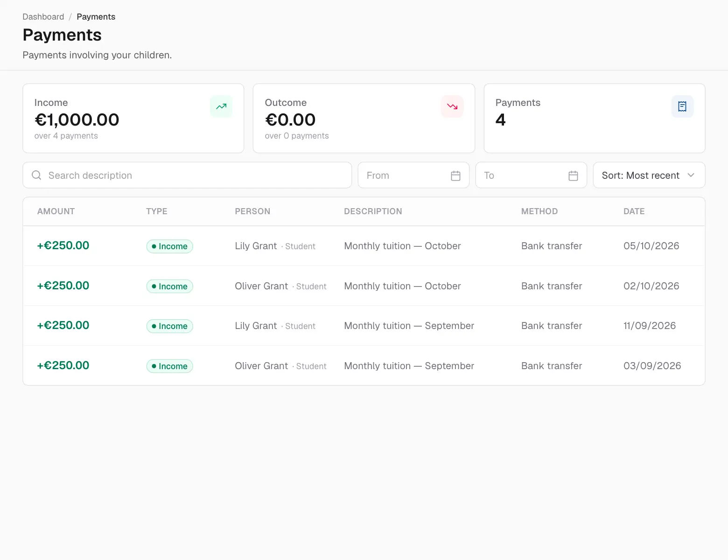728x560 pixels.
Task: Click the DESCRIPTION column header
Action: tap(373, 211)
